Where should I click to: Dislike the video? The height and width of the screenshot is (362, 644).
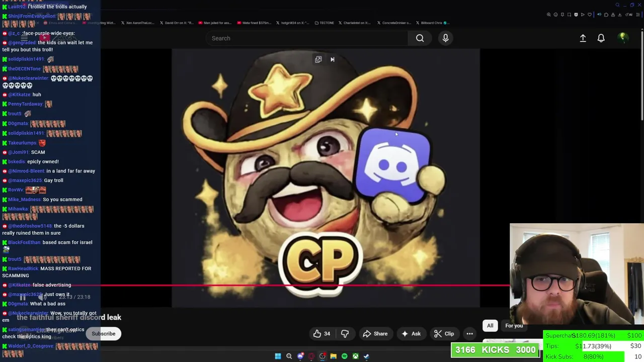(x=345, y=334)
